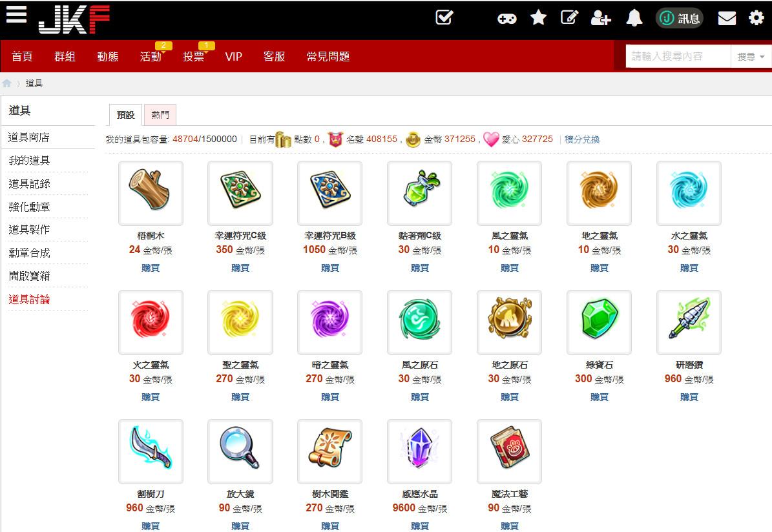This screenshot has height=532, width=772.
Task: Click 購買 under 研磨鑽
Action: [x=689, y=396]
